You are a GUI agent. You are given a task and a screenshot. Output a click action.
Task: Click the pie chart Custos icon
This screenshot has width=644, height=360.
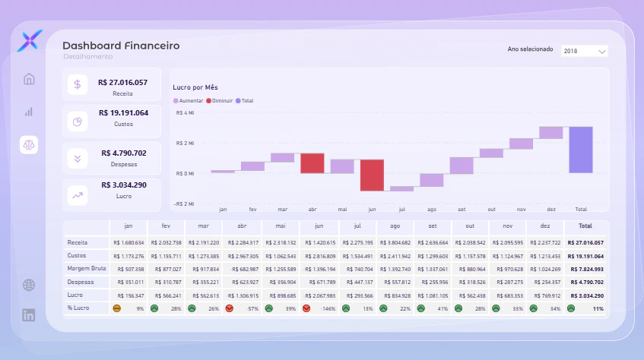point(78,122)
